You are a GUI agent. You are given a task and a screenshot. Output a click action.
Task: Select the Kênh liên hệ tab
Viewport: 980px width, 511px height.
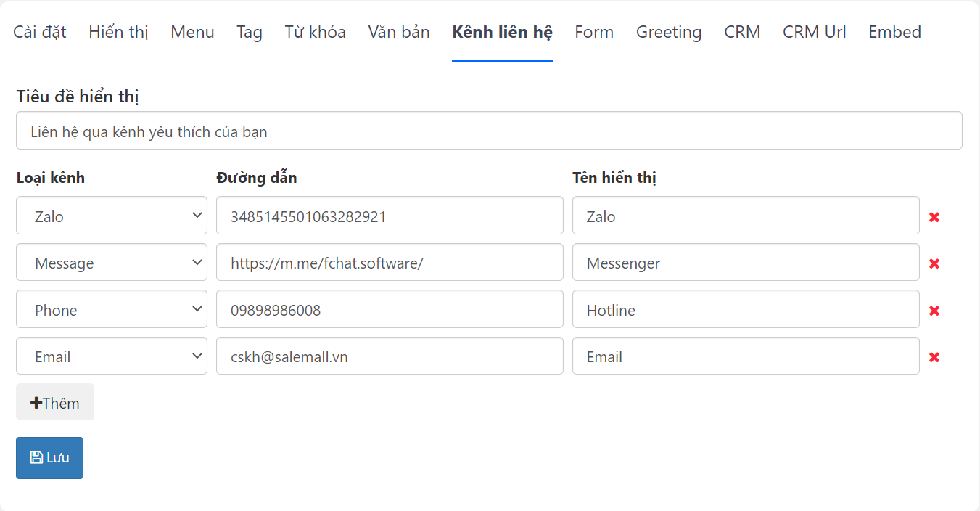(x=502, y=32)
